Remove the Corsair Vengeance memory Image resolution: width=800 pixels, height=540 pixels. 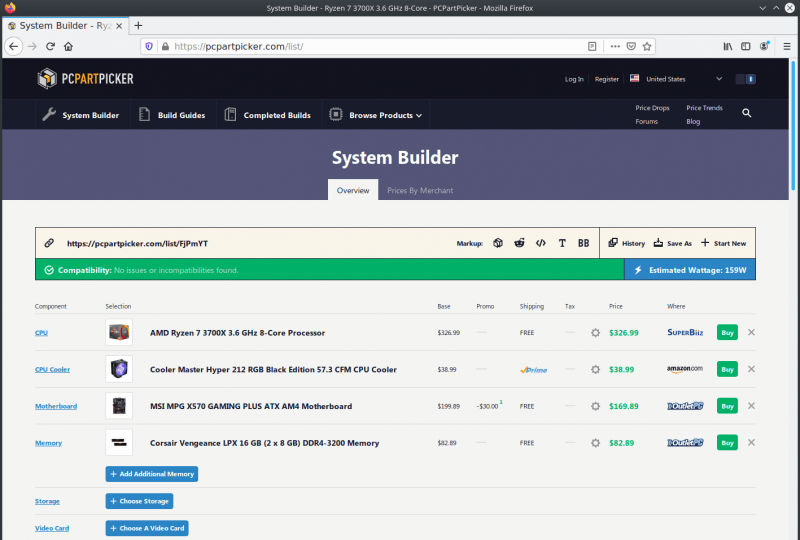(x=751, y=443)
